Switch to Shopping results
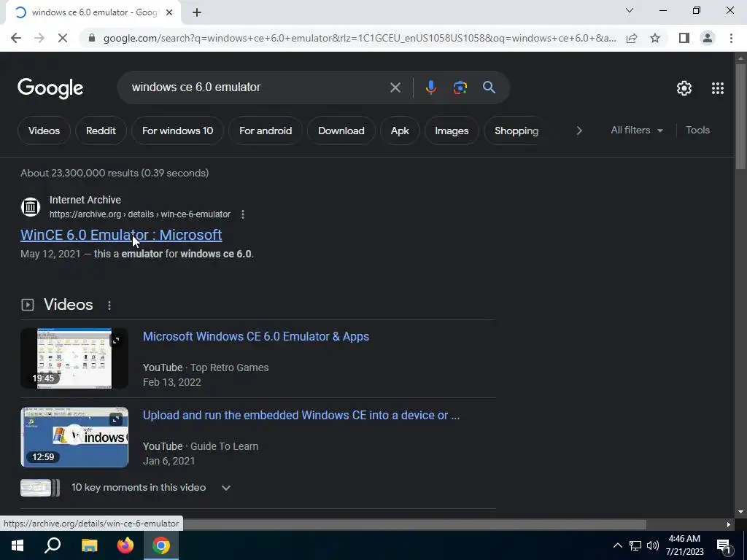The image size is (747, 560). (x=516, y=131)
